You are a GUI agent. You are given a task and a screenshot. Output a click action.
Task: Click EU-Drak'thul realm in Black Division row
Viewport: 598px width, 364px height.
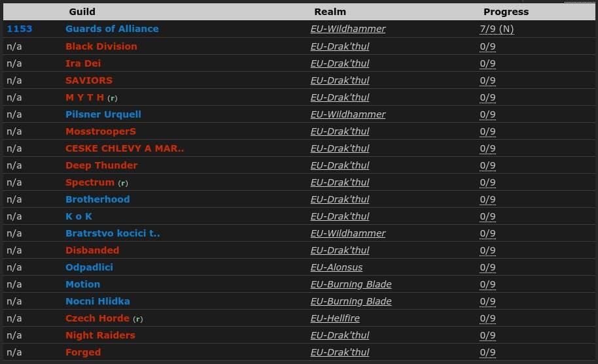tap(340, 46)
